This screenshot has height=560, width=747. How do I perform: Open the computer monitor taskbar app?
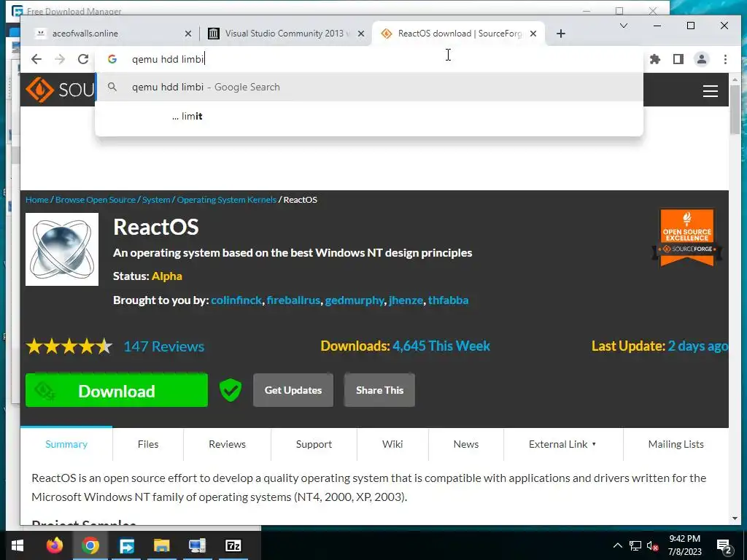[x=197, y=545]
